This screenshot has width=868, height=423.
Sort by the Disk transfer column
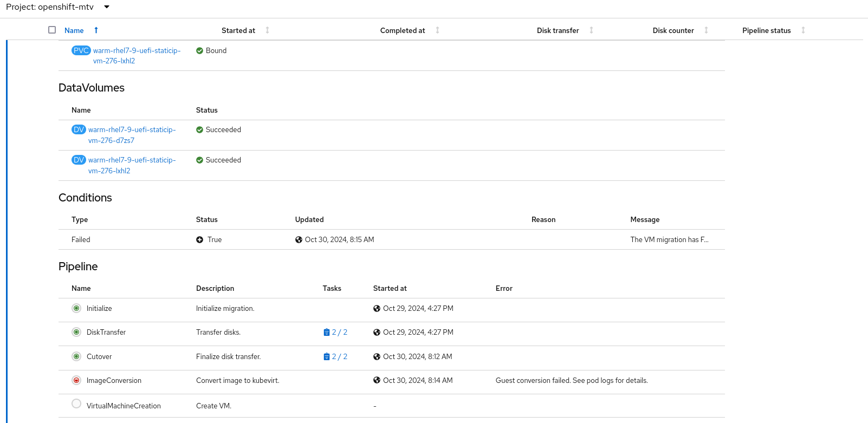pos(558,30)
